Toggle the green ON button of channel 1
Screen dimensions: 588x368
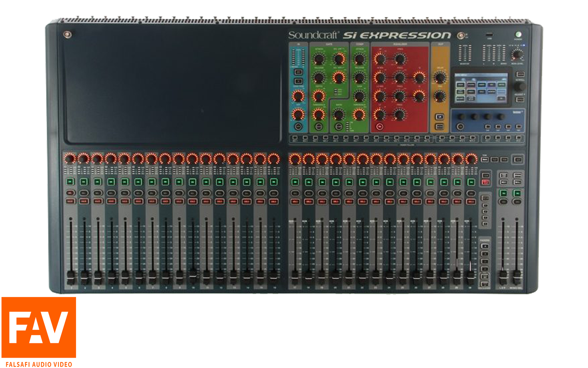70,181
